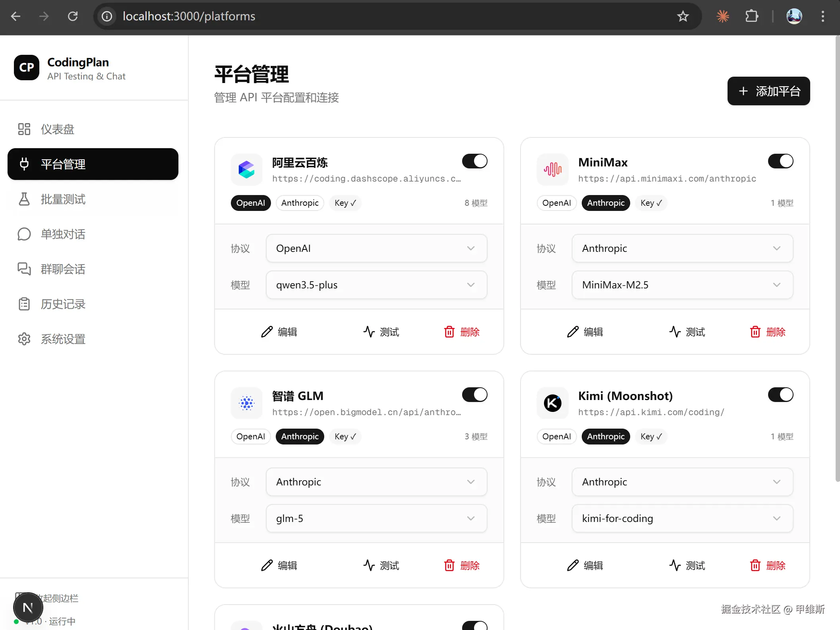Click the CodingPlan CP logo icon

[x=27, y=68]
